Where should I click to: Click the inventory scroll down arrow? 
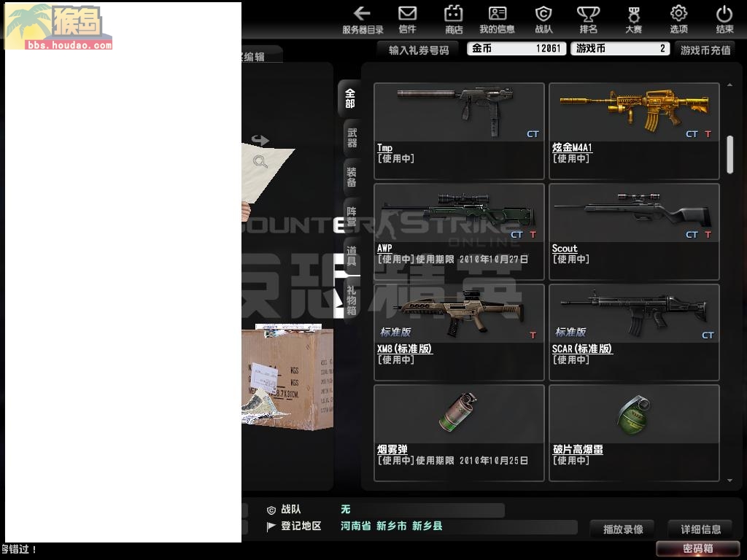729,481
